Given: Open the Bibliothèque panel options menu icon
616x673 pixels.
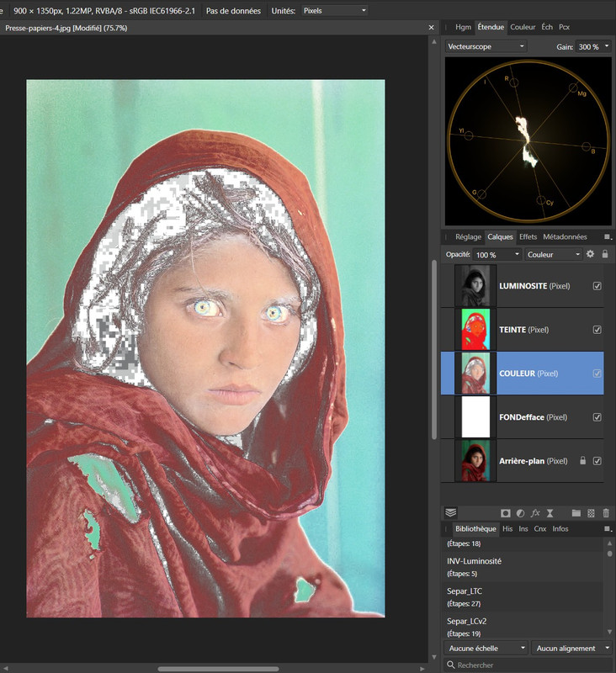Looking at the screenshot, I should pos(608,529).
